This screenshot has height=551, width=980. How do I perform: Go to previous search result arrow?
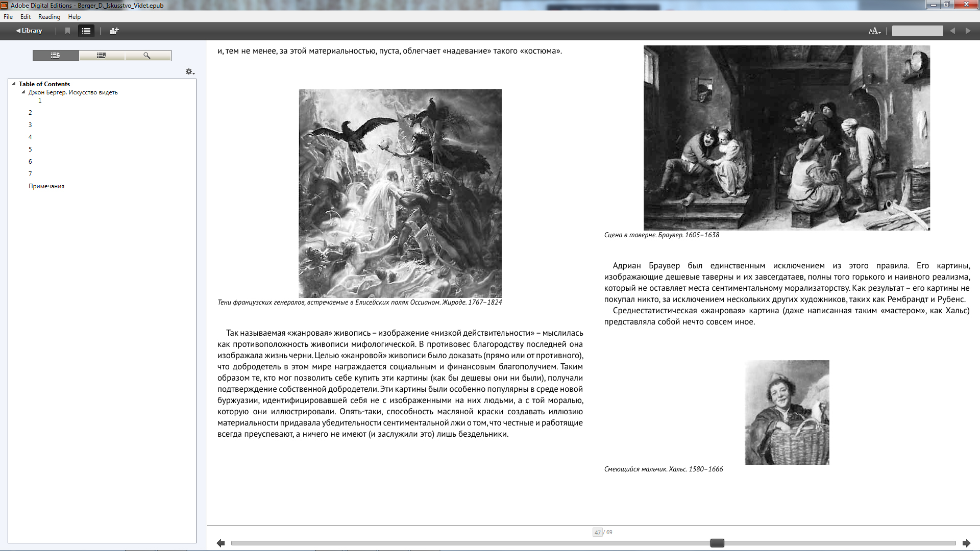click(952, 31)
